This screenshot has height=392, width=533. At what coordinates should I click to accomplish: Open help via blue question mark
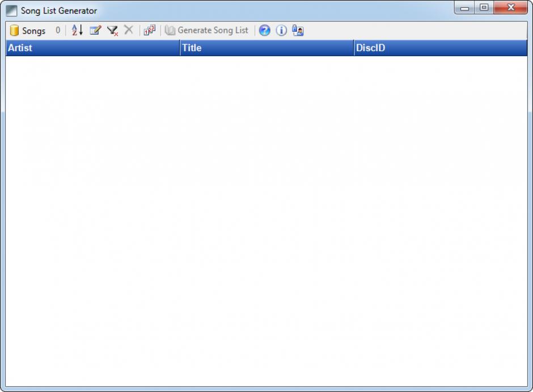tap(264, 31)
